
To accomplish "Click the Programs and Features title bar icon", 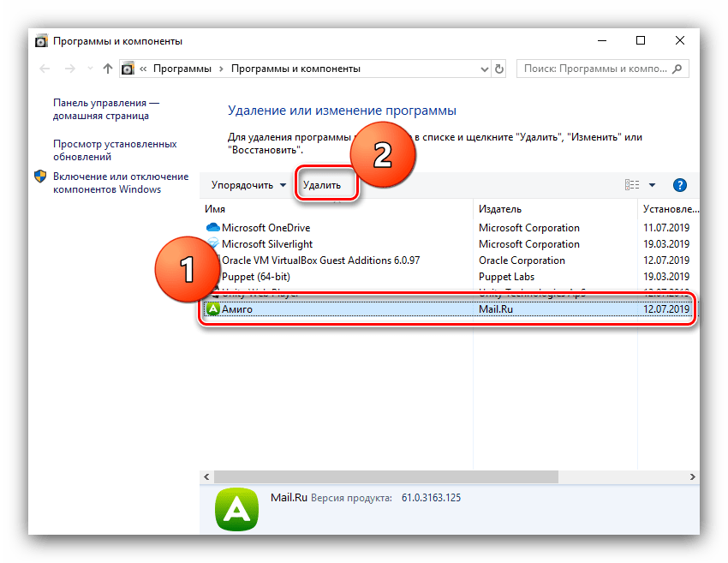I will coord(41,40).
